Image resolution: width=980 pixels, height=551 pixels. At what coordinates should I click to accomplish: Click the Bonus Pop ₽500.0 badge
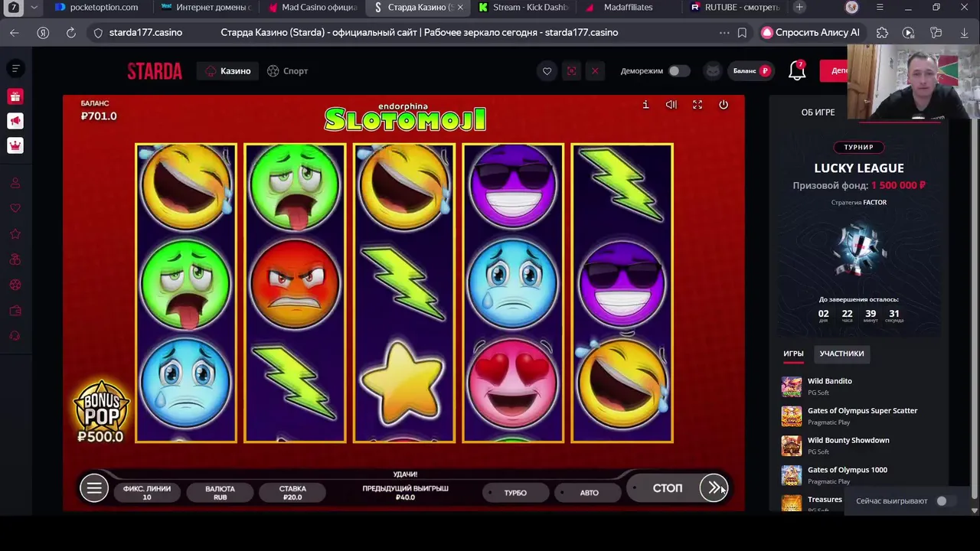100,412
